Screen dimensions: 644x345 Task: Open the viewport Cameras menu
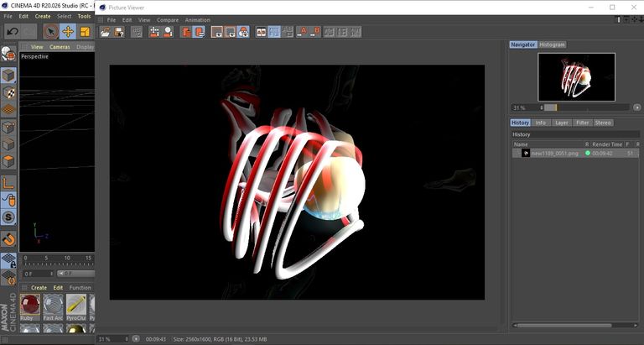pos(60,47)
